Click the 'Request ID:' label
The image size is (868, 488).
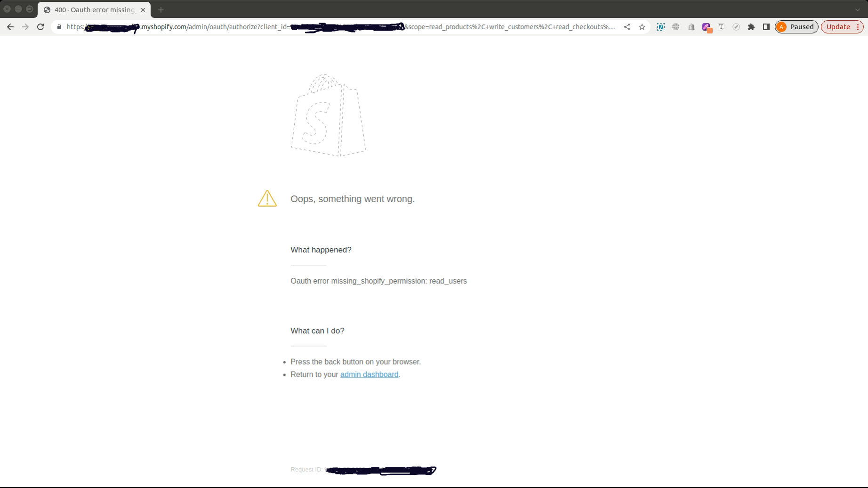coord(306,470)
